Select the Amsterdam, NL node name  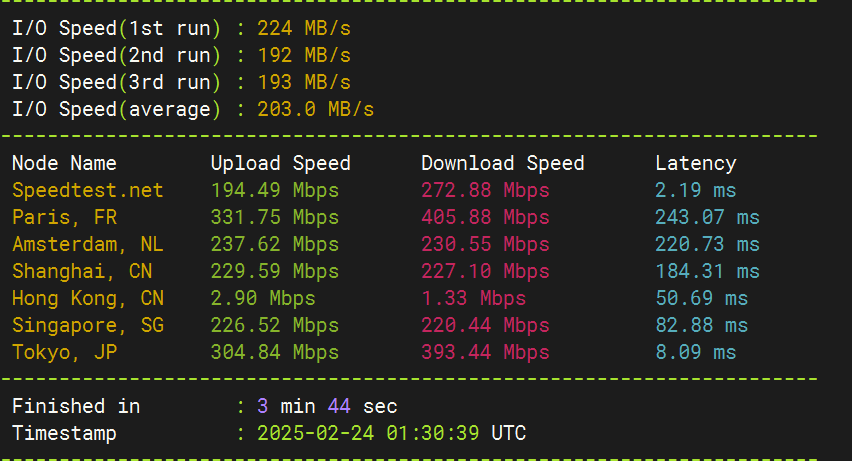click(87, 244)
